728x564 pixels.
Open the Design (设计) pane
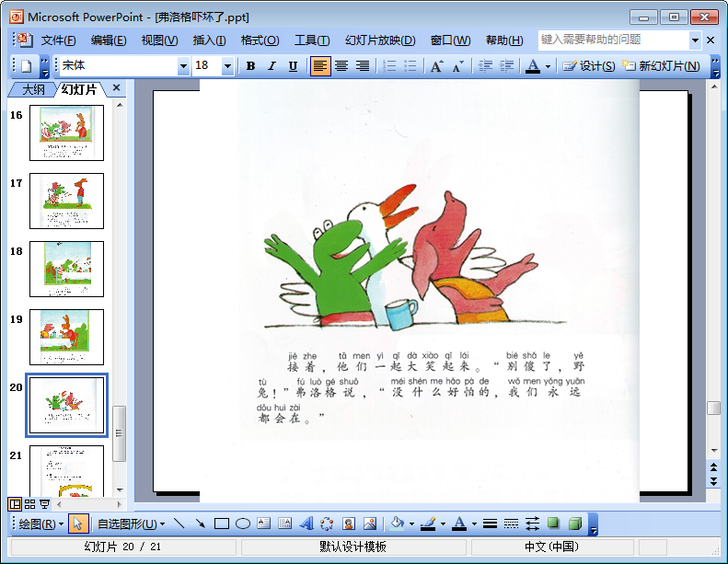point(589,66)
